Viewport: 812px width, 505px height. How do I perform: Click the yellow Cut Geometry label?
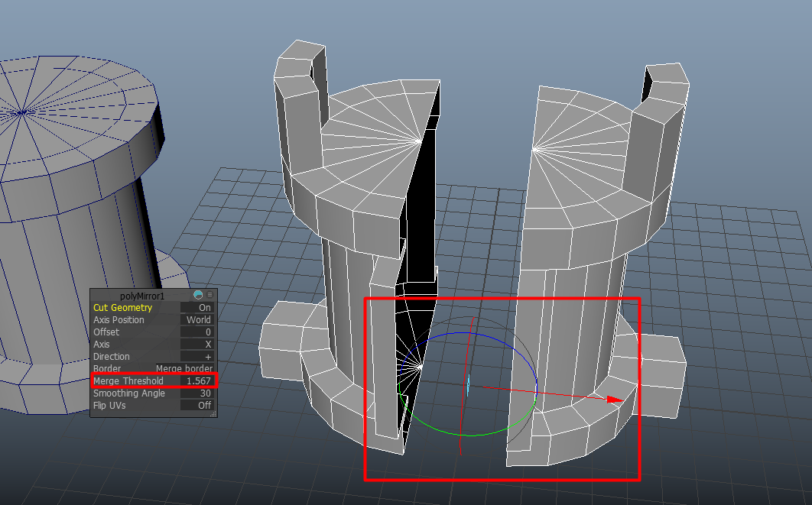[122, 307]
